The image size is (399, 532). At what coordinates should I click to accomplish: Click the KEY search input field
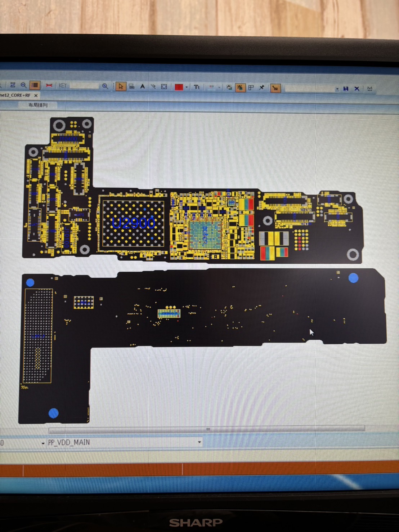click(84, 86)
